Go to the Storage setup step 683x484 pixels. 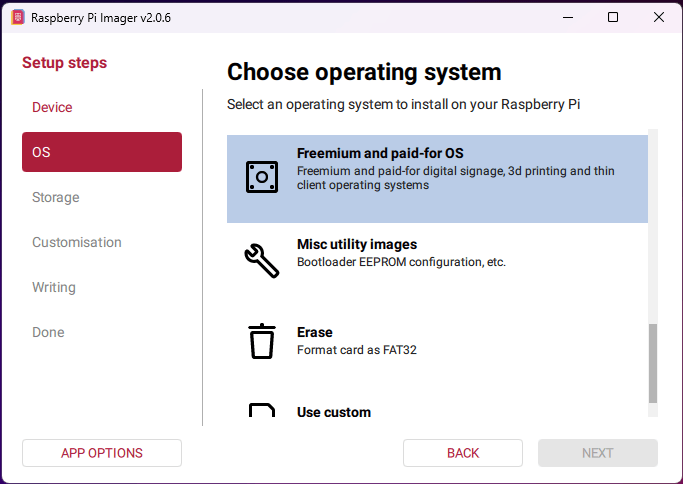click(x=56, y=197)
